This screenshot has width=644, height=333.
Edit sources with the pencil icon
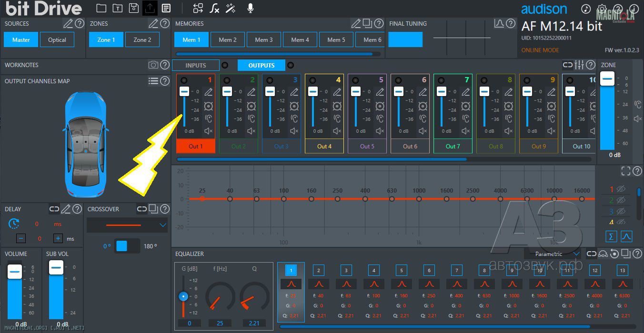pos(68,23)
